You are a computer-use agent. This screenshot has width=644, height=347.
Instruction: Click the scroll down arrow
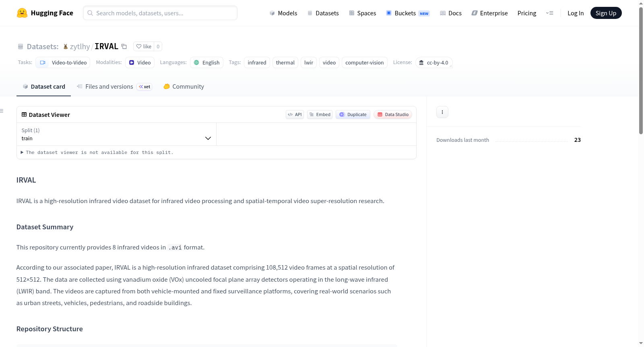[641, 343]
